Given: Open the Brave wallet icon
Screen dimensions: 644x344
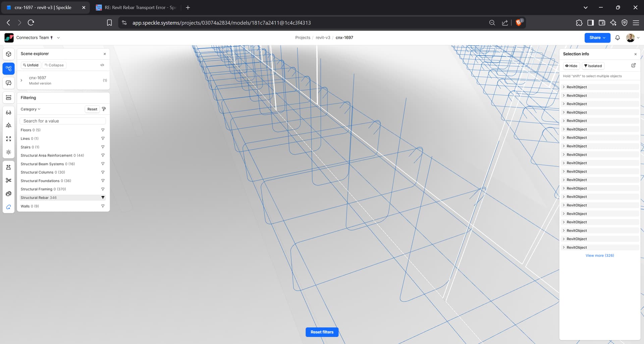Looking at the screenshot, I should pos(602,22).
